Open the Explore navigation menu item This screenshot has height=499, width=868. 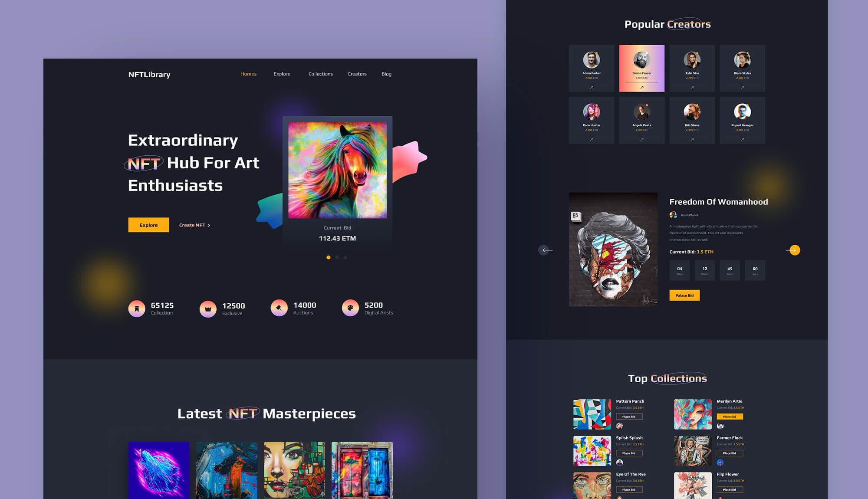coord(282,73)
